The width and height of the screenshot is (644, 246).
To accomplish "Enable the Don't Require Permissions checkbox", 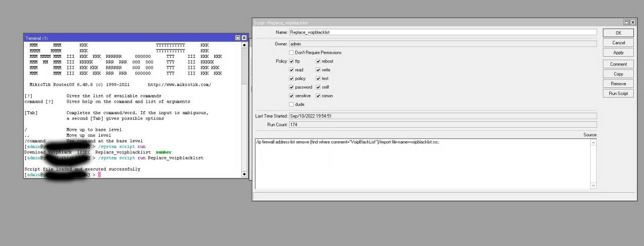I will (x=291, y=52).
